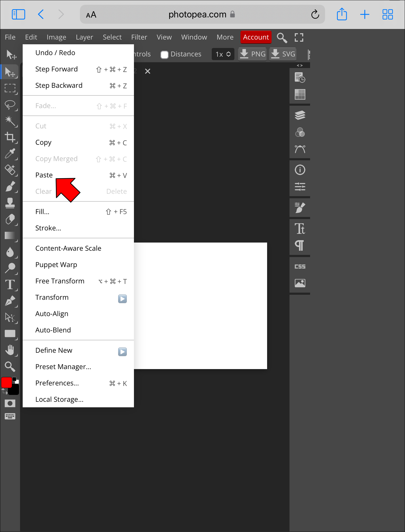Select the Rectangle Select tool
Screen dimensions: 405x532
point(10,88)
